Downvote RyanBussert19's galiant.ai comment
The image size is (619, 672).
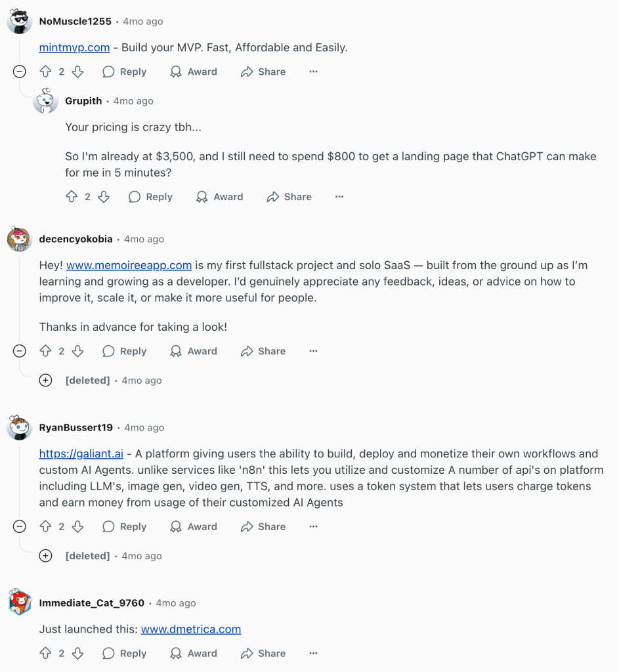[77, 526]
